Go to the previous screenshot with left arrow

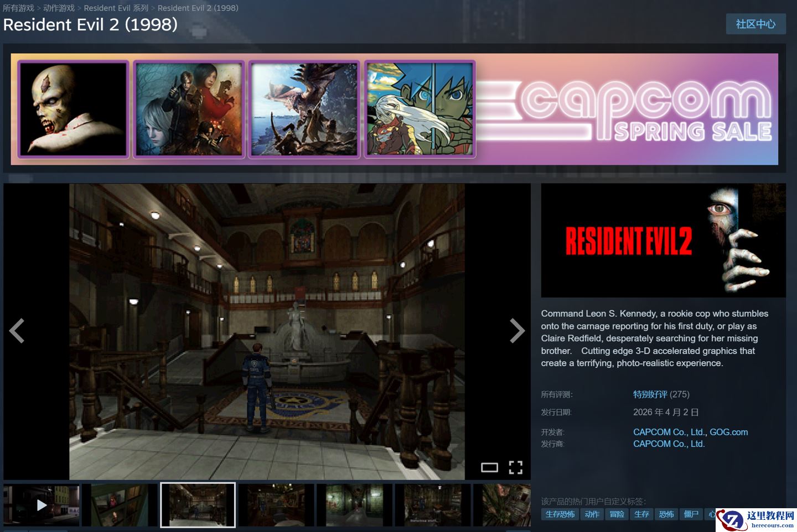17,331
